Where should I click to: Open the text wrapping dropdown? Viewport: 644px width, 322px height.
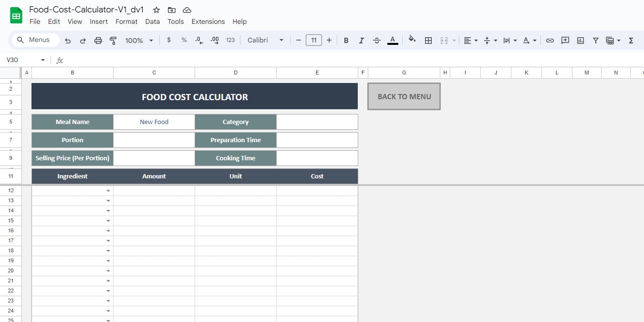510,41
